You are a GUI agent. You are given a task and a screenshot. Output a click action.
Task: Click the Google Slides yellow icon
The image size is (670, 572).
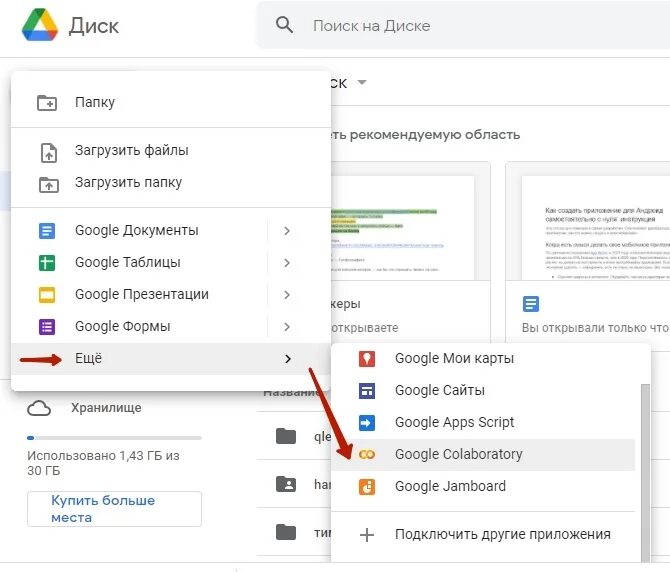(47, 295)
